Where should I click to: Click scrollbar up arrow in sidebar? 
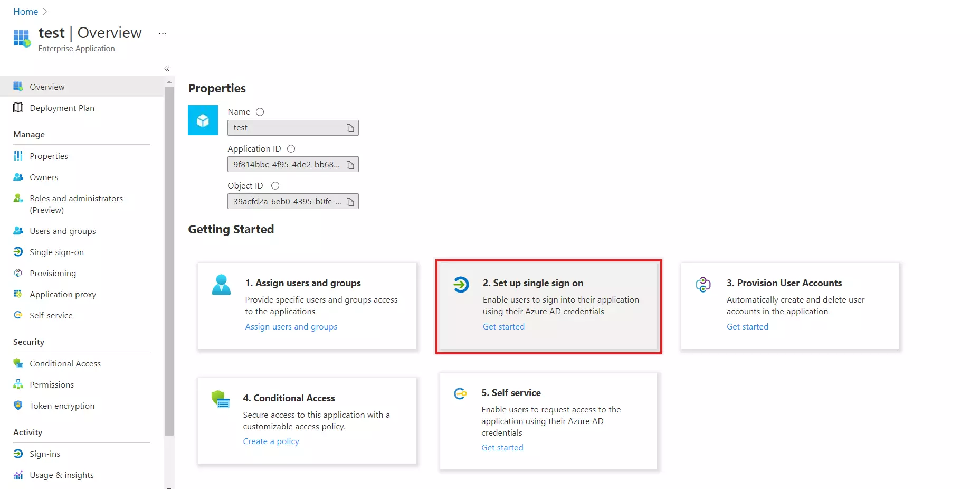click(x=169, y=82)
